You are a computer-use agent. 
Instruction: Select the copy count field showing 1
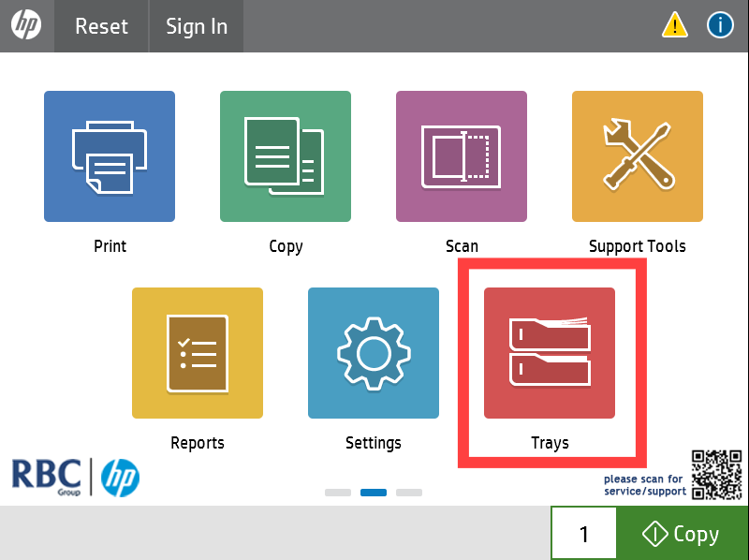(x=583, y=533)
